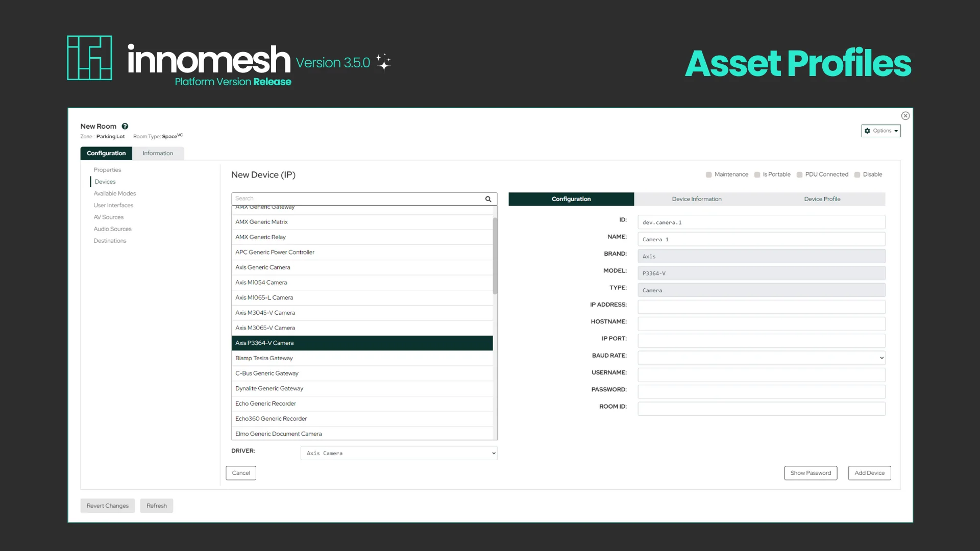Screen dimensions: 980x551
Task: Click the IP Port input field
Action: 761,341
